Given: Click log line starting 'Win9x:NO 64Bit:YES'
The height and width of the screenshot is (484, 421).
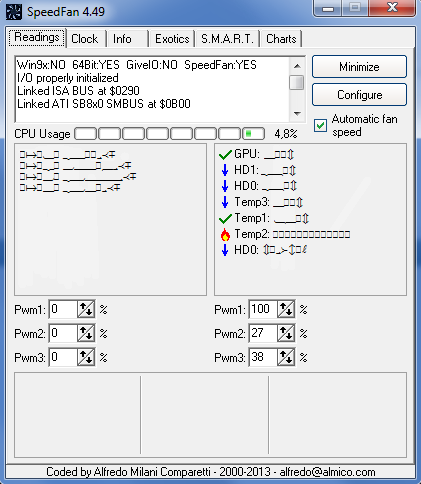Looking at the screenshot, I should tap(137, 65).
